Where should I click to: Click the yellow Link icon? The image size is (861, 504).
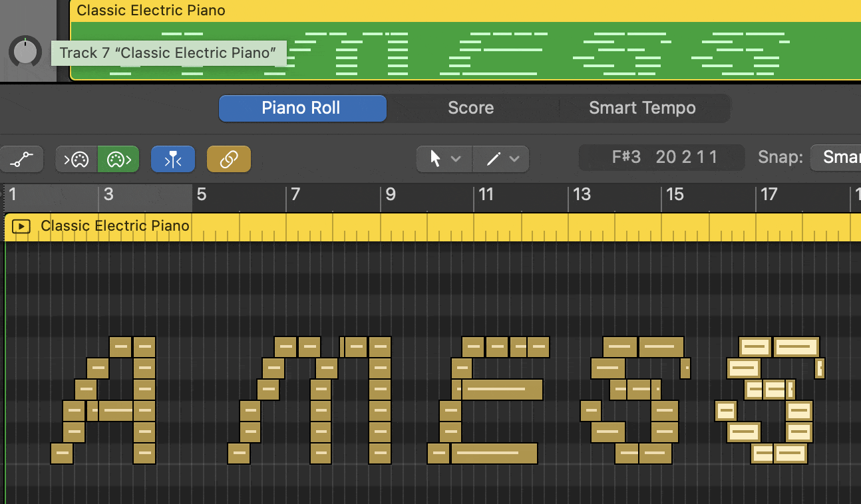[x=229, y=160]
